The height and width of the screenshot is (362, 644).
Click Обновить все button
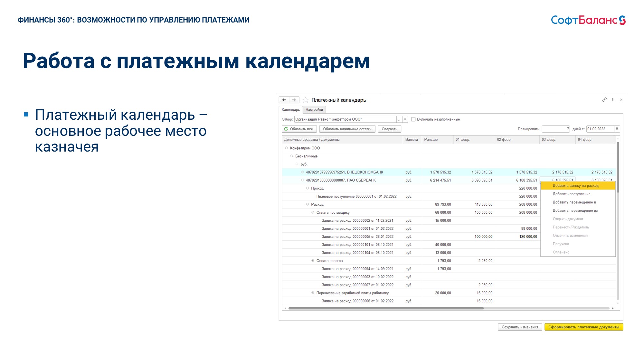click(x=299, y=129)
